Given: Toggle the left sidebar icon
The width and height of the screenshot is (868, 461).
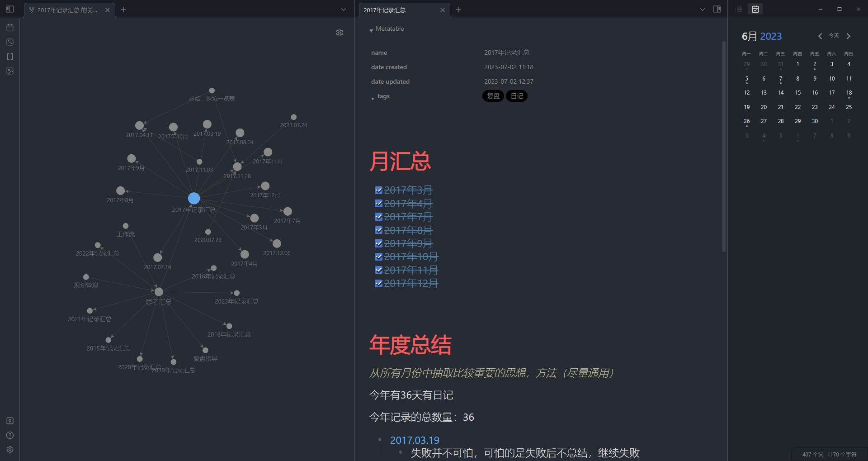Looking at the screenshot, I should tap(10, 9).
